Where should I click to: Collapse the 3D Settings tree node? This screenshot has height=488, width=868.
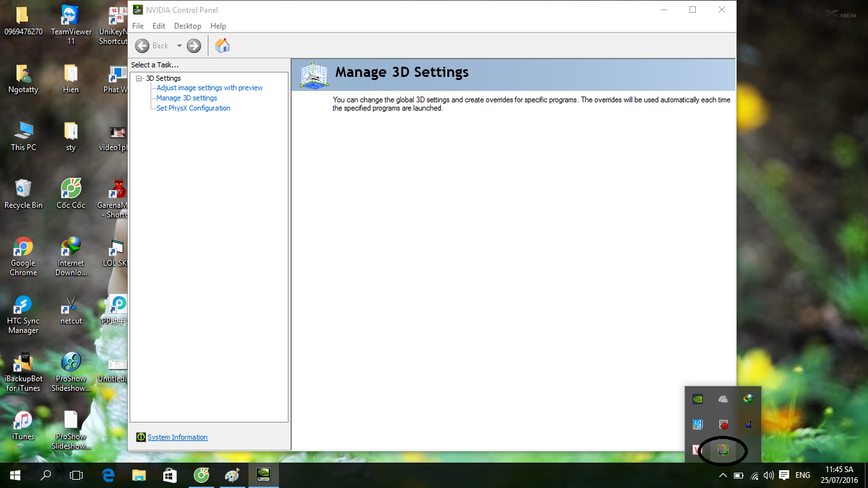(x=139, y=78)
